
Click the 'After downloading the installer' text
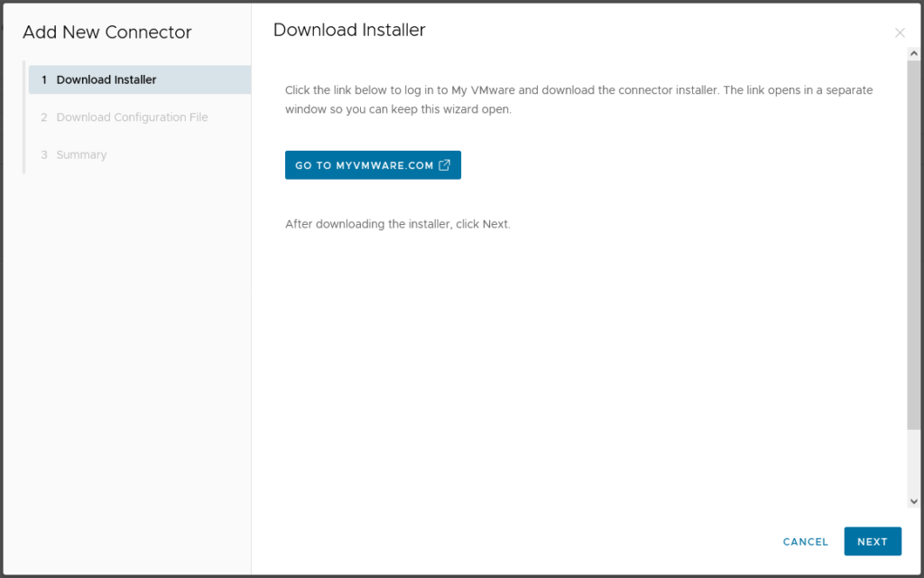(397, 224)
